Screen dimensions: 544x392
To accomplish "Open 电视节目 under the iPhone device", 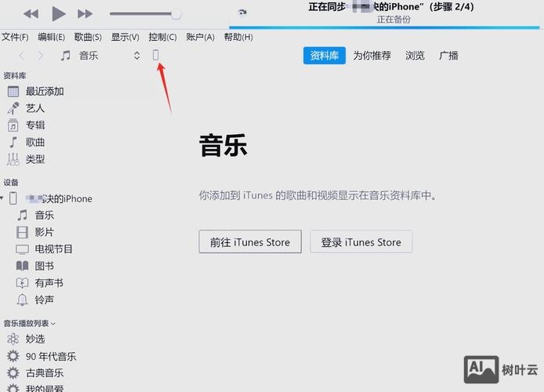I will [x=54, y=249].
